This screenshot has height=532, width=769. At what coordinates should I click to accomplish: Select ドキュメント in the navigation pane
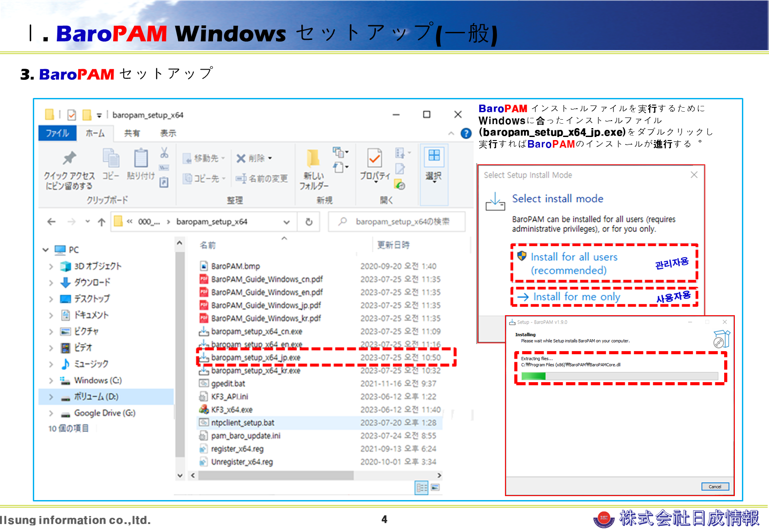coord(85,315)
